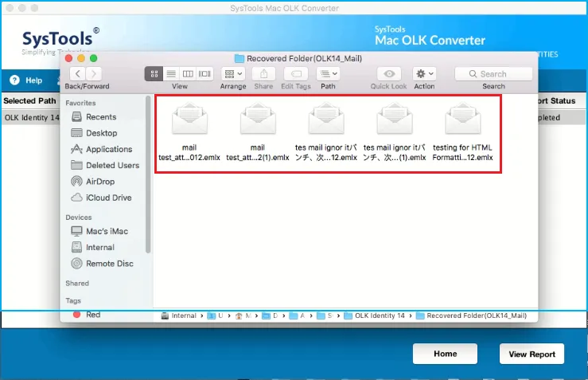Select testing for HTML Formatti...12.emlx file
The height and width of the screenshot is (380, 588).
coord(463,131)
